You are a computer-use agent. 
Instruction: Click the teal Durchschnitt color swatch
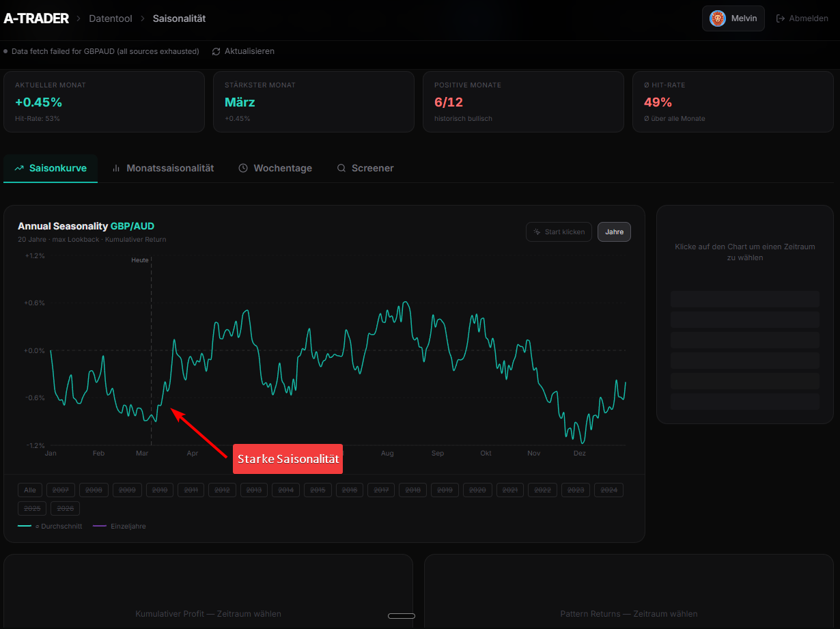[x=25, y=526]
